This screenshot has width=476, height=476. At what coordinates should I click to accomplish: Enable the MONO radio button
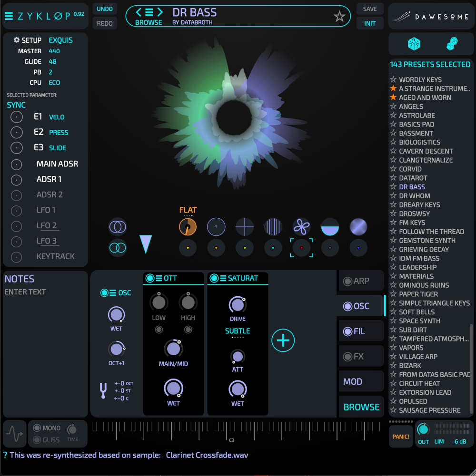(x=37, y=428)
